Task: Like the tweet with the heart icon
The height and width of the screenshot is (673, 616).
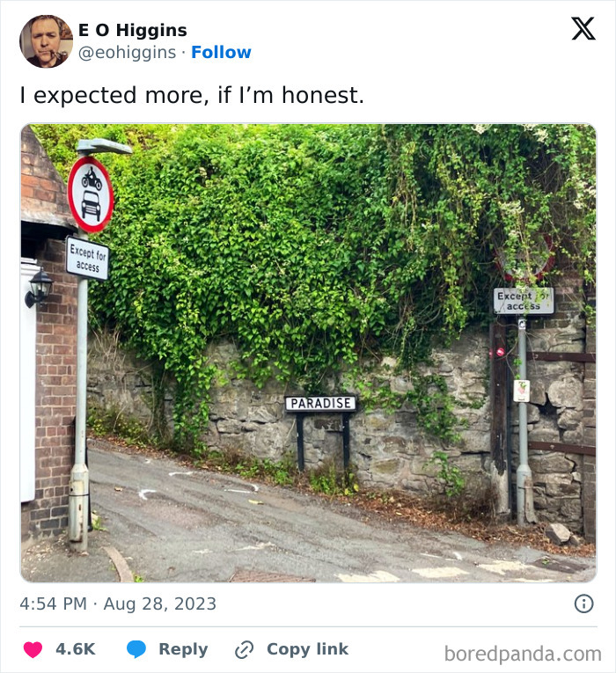Action: 33,649
